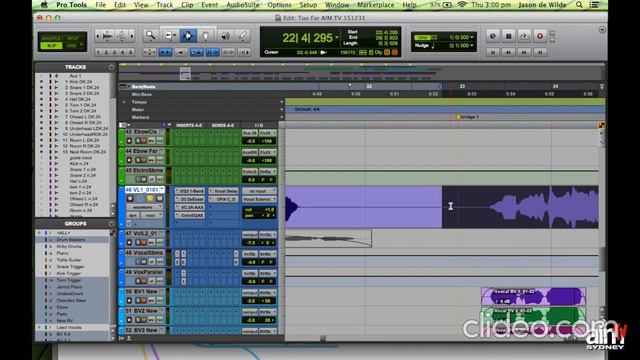Click the Return to Zero button

[x=493, y=52]
